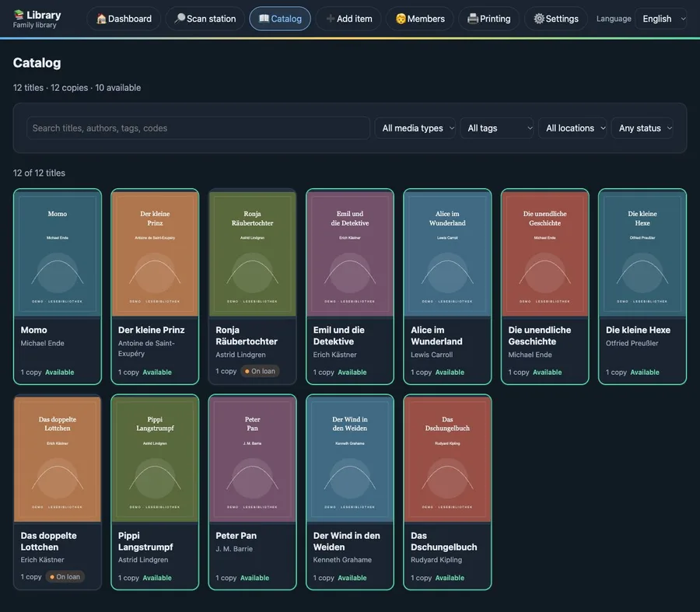The image size is (700, 612).
Task: Open the Dashboard tab
Action: click(124, 19)
